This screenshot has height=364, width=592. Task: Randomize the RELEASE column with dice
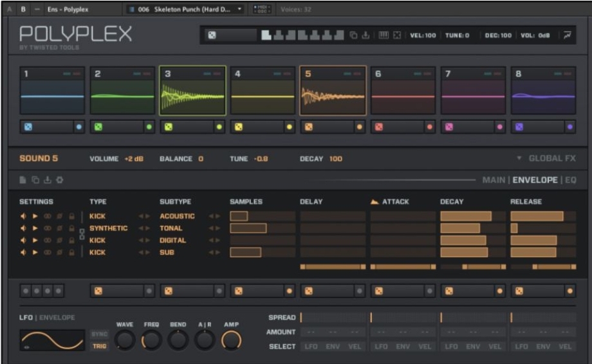click(x=519, y=291)
